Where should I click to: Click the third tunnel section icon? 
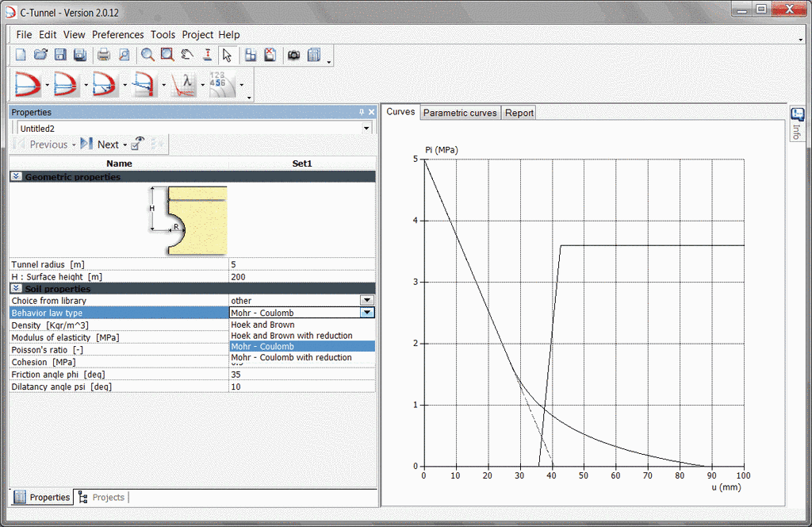pyautogui.click(x=105, y=84)
